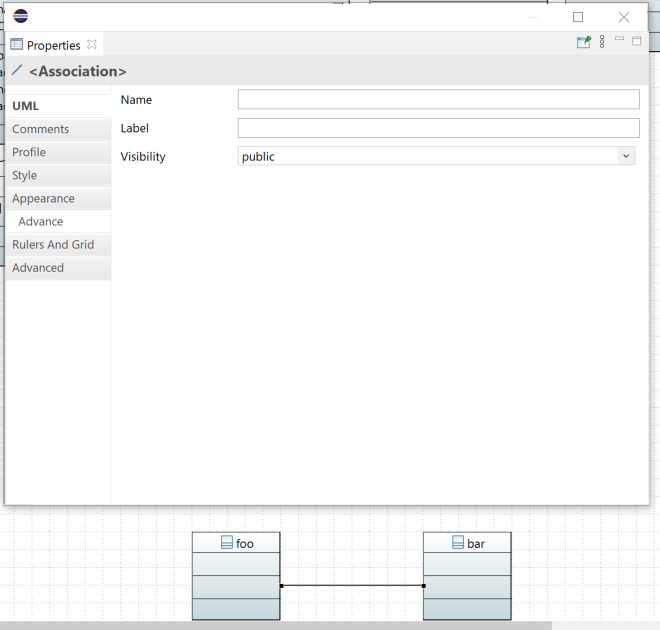Click the Label field label
The image size is (660, 630).
135,128
